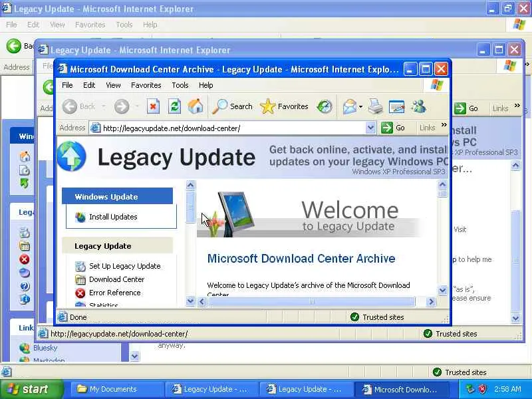The width and height of the screenshot is (532, 399).
Task: Open File menu in front IE window
Action: (67, 85)
